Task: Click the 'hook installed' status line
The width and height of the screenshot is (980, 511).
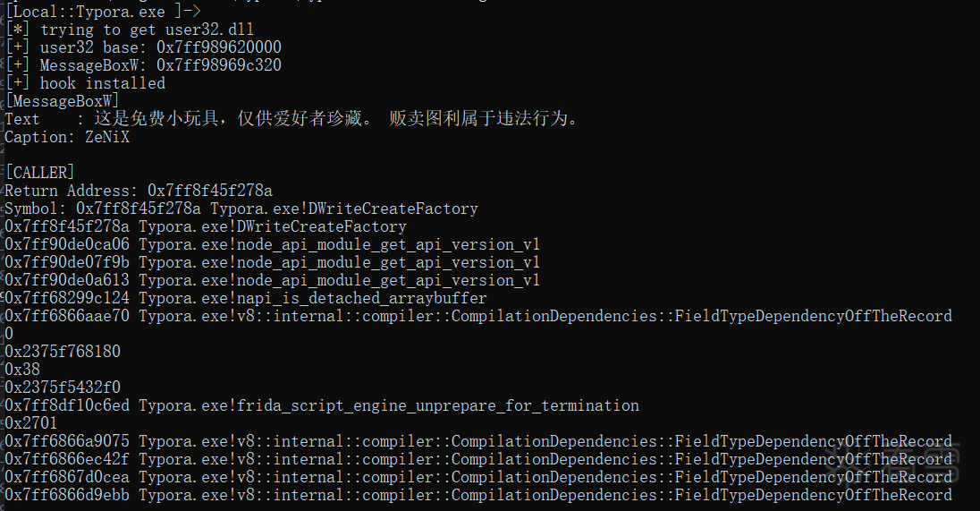Action: [103, 83]
